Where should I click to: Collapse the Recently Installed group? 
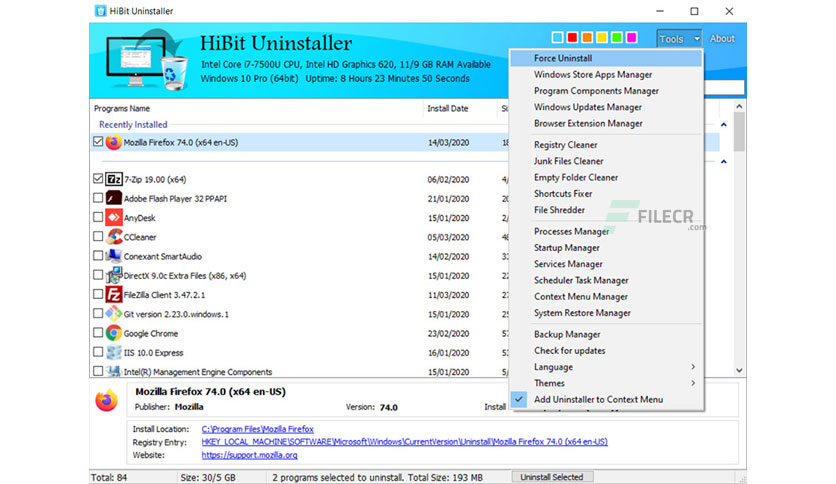coord(724,125)
